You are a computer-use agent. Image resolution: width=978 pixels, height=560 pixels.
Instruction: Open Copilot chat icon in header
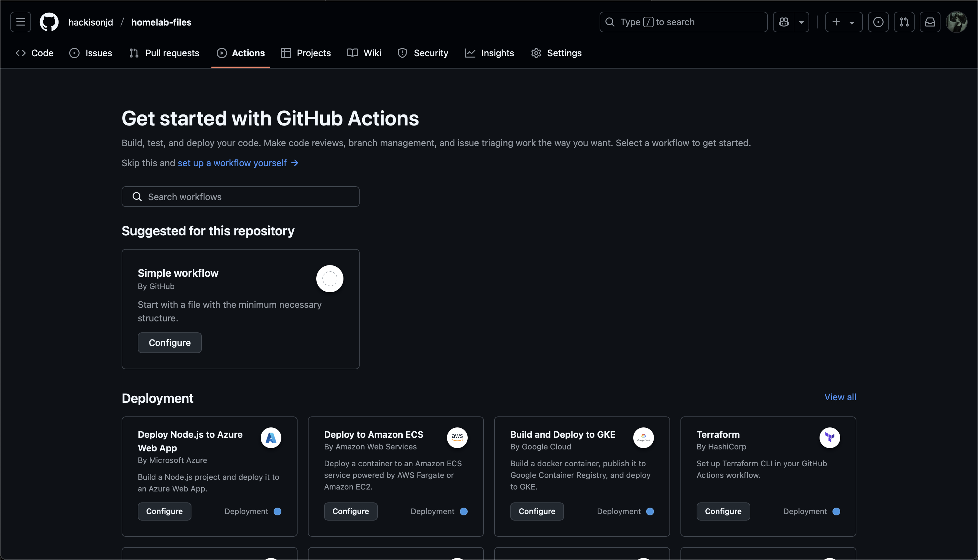(x=784, y=22)
